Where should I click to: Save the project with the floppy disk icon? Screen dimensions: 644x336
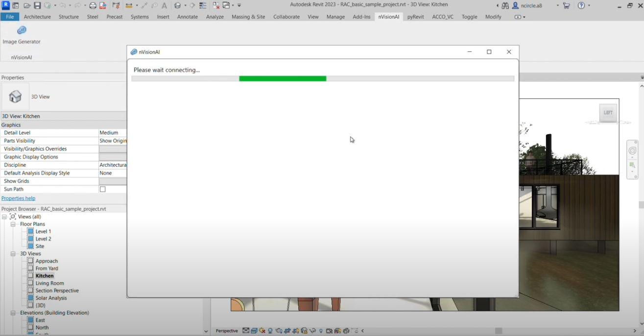[37, 5]
